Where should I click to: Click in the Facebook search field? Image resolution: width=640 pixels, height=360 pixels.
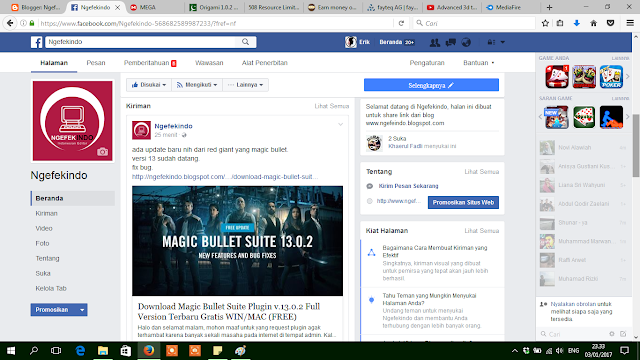[x=141, y=42]
